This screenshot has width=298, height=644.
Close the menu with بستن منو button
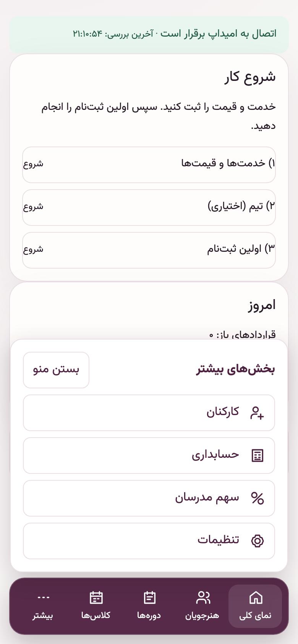(x=56, y=370)
